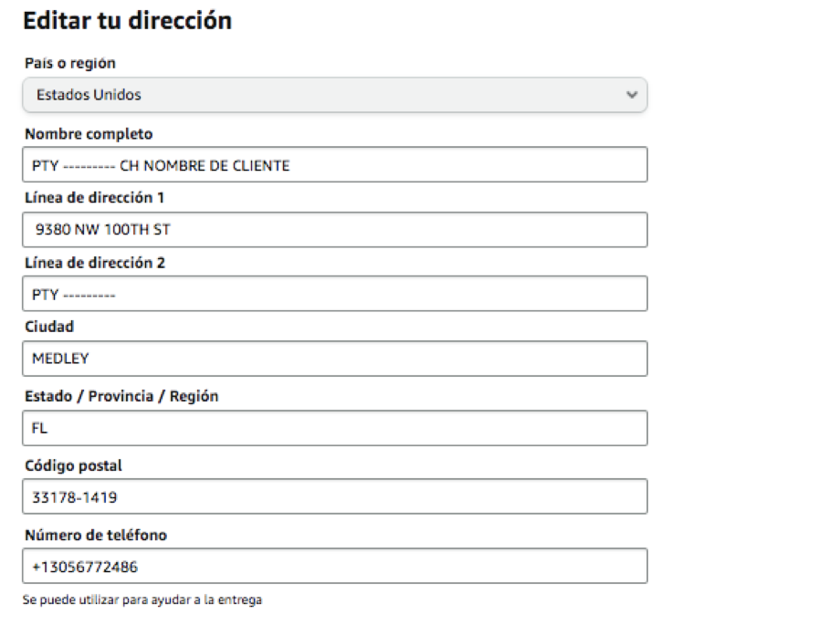Click the Editar tu dirección heading
The image size is (840, 625).
[x=128, y=21]
